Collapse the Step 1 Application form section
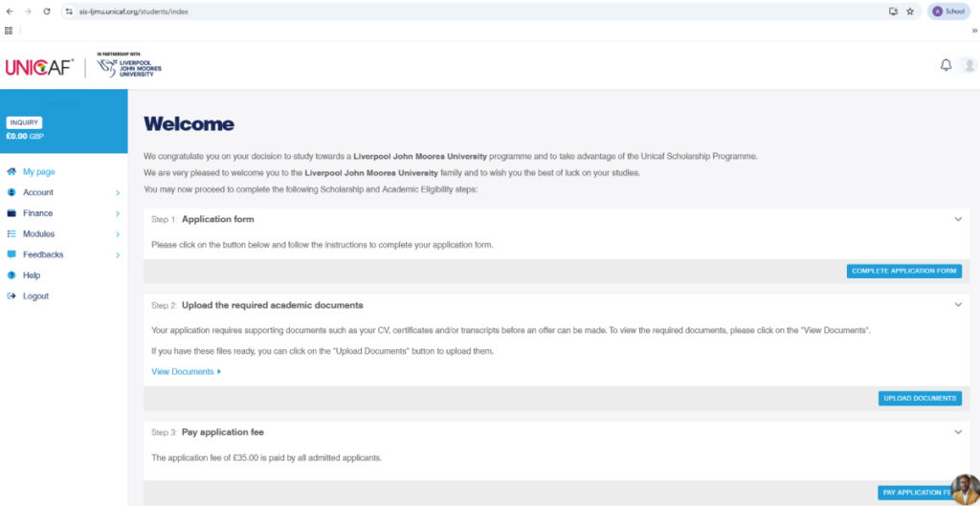 point(958,219)
